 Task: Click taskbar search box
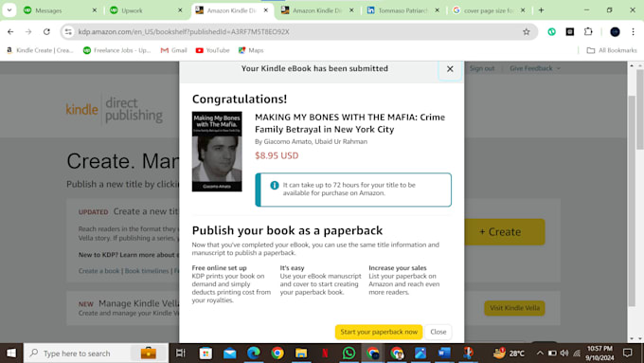coord(96,354)
